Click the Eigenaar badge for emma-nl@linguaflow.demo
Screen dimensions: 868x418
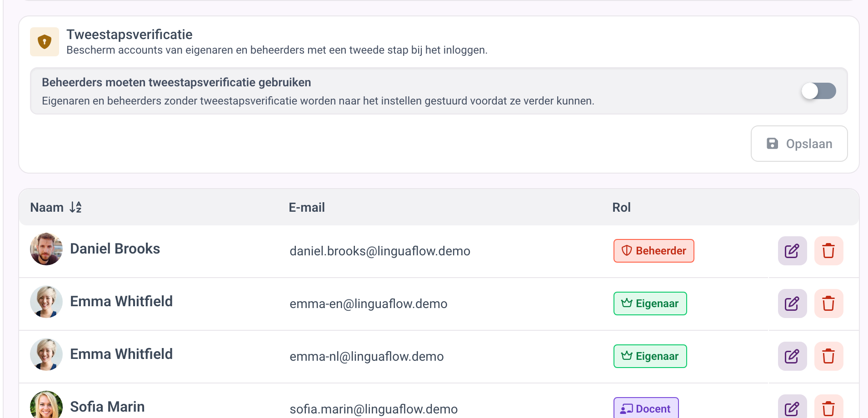click(650, 356)
